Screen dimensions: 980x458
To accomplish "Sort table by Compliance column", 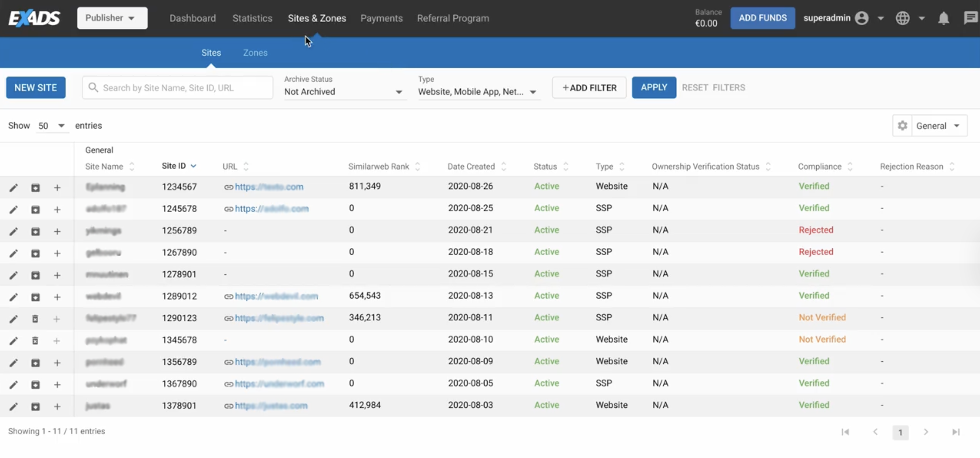I will point(825,166).
